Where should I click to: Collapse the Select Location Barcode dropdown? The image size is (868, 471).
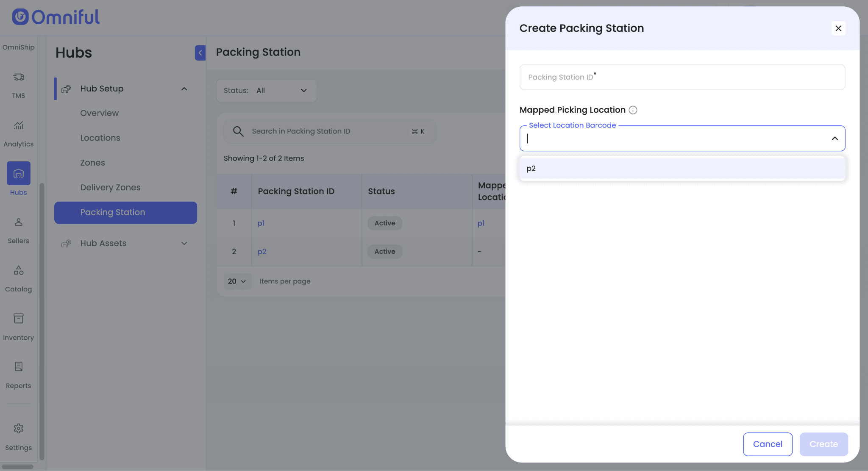pyautogui.click(x=835, y=139)
